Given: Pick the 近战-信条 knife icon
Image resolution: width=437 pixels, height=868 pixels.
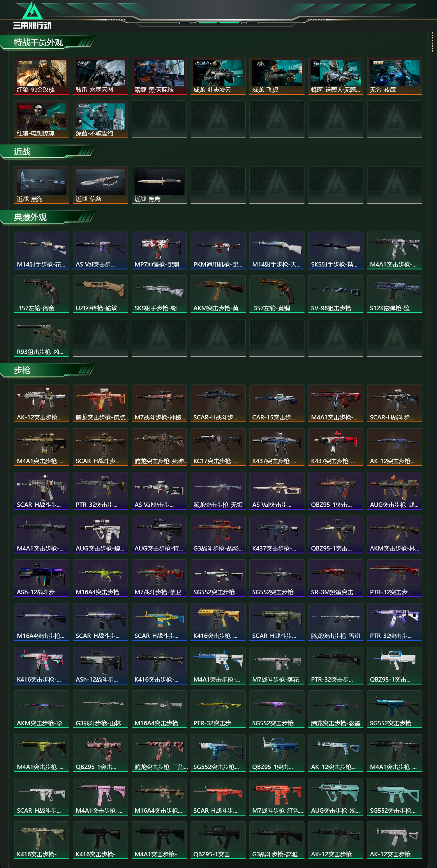Looking at the screenshot, I should tap(101, 185).
